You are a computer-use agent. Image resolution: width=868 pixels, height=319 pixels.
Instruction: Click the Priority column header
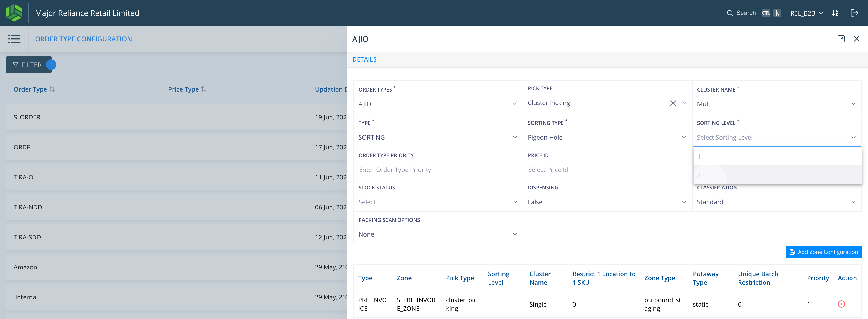(818, 278)
